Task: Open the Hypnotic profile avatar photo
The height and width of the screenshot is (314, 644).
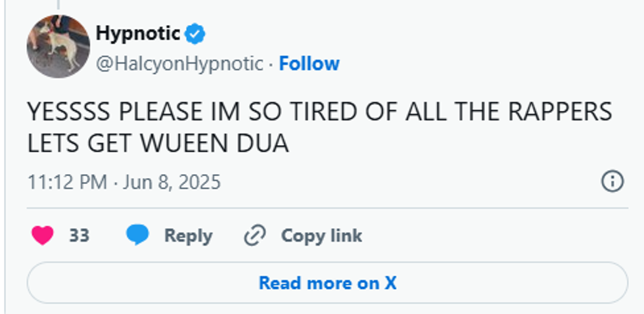Action: click(x=58, y=46)
